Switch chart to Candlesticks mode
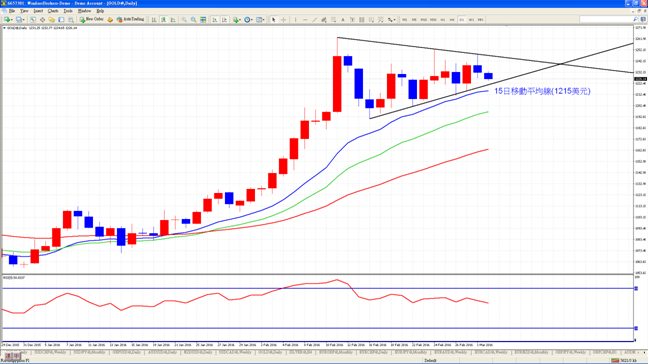Screen dimensions: 649x364 [163, 19]
